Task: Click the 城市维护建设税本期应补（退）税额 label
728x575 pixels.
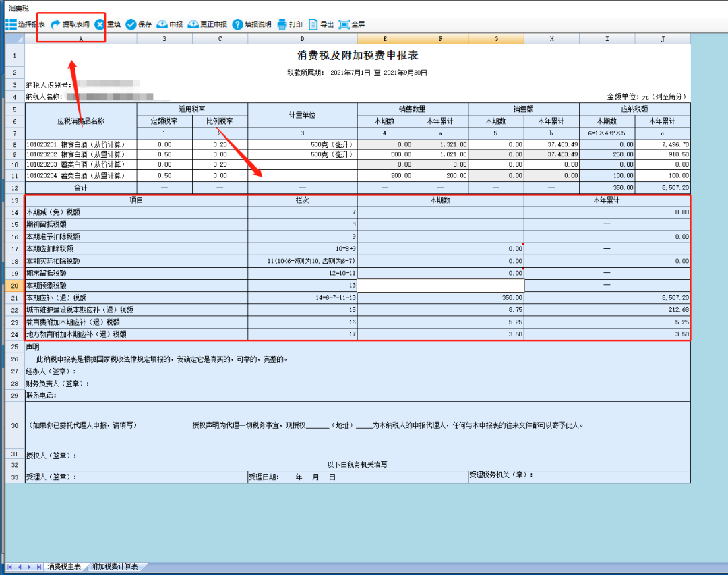Action: pos(80,310)
